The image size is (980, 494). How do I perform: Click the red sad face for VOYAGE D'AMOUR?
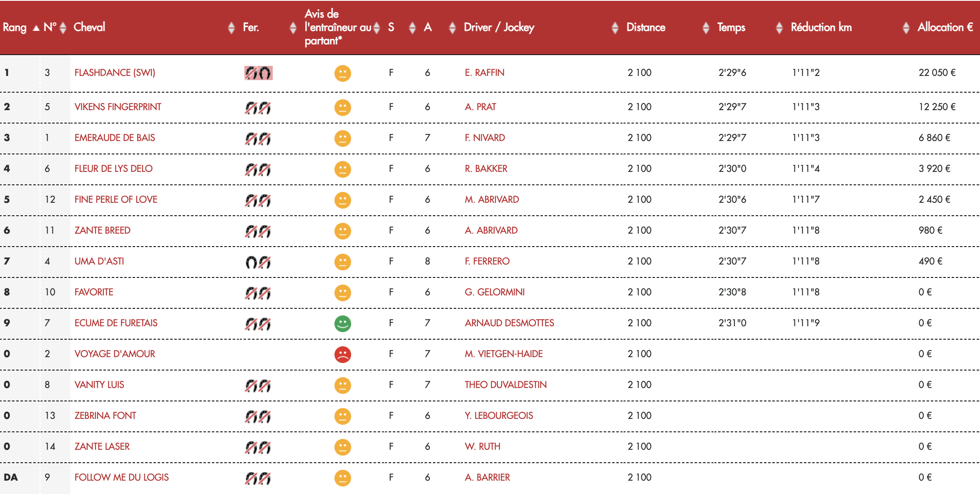point(343,355)
